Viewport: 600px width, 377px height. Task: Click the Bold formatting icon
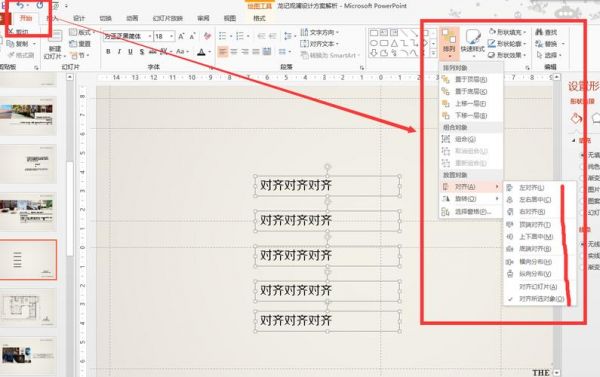tap(108, 52)
